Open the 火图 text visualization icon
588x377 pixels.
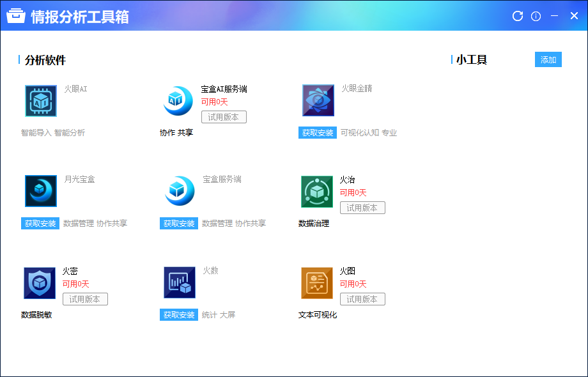click(x=317, y=283)
